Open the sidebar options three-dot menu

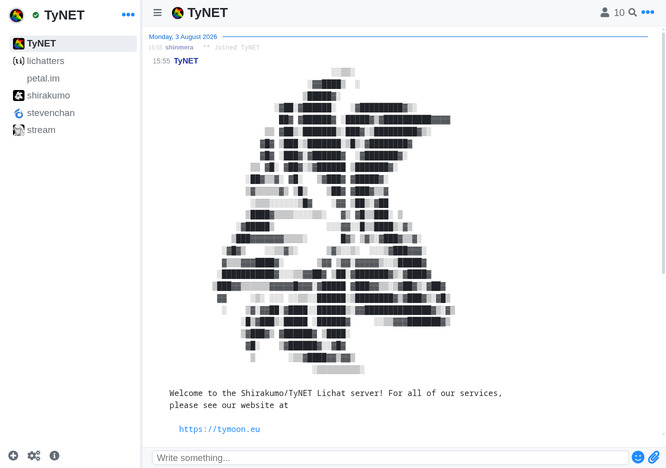[128, 15]
